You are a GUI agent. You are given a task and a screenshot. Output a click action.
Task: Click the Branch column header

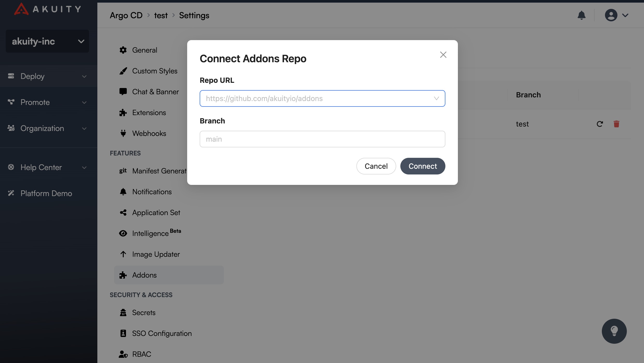pyautogui.click(x=528, y=95)
